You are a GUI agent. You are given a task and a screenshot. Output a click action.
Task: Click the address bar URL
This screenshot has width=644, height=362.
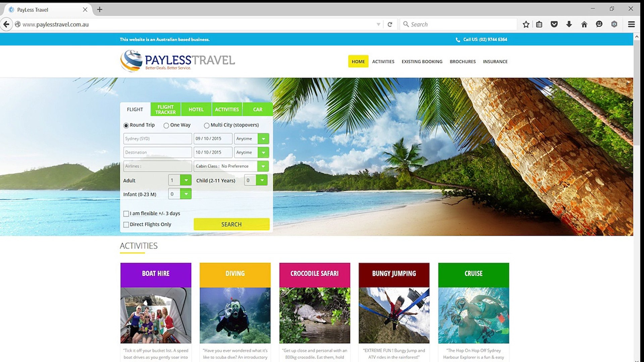click(56, 24)
